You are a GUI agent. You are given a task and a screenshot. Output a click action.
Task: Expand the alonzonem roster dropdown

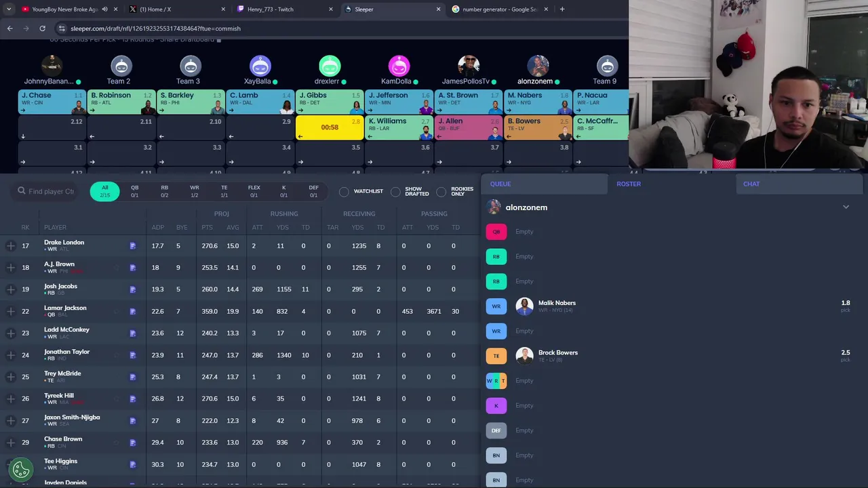coord(846,207)
